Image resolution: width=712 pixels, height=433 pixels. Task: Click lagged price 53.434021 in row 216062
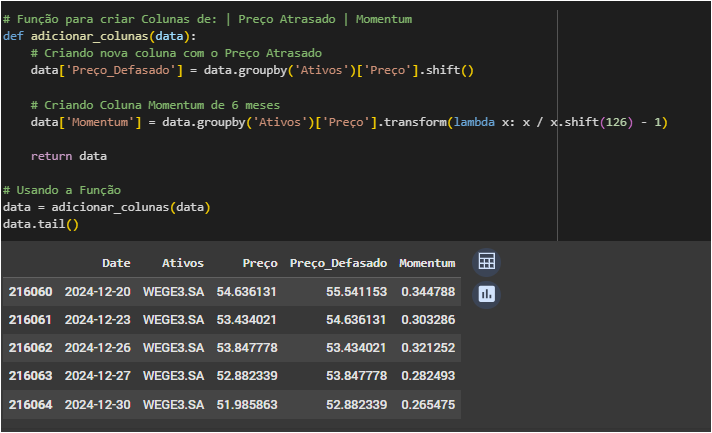[x=356, y=348]
